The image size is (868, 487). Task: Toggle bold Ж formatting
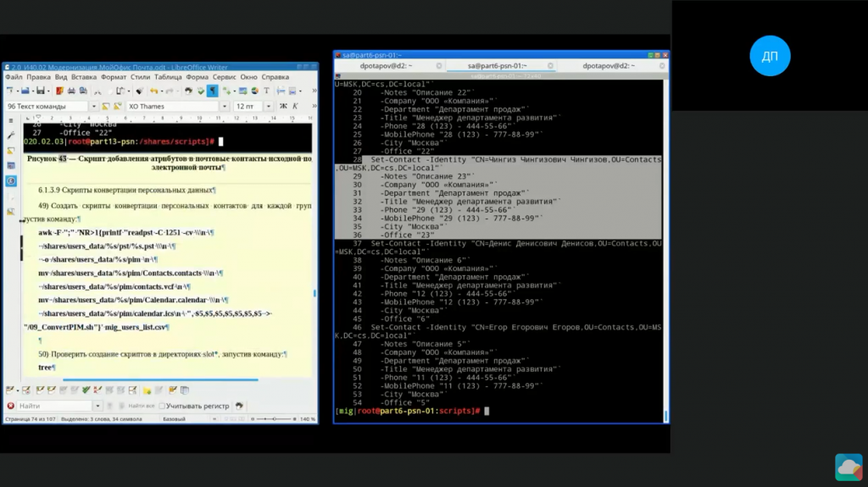click(x=283, y=106)
